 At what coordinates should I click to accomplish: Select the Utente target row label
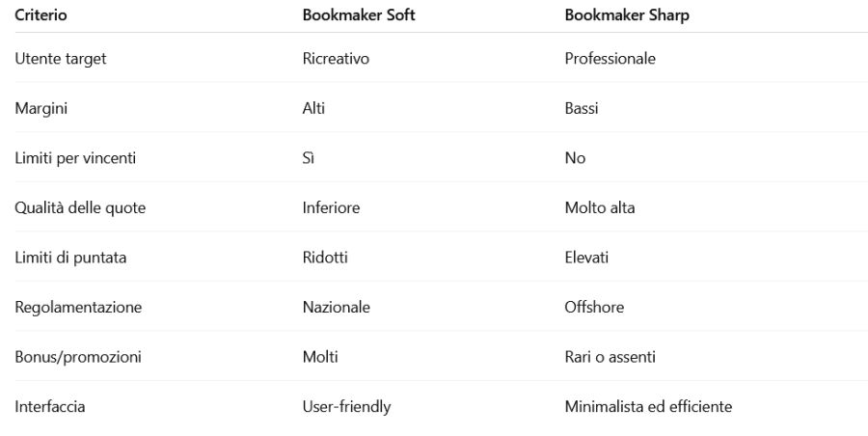pos(60,59)
